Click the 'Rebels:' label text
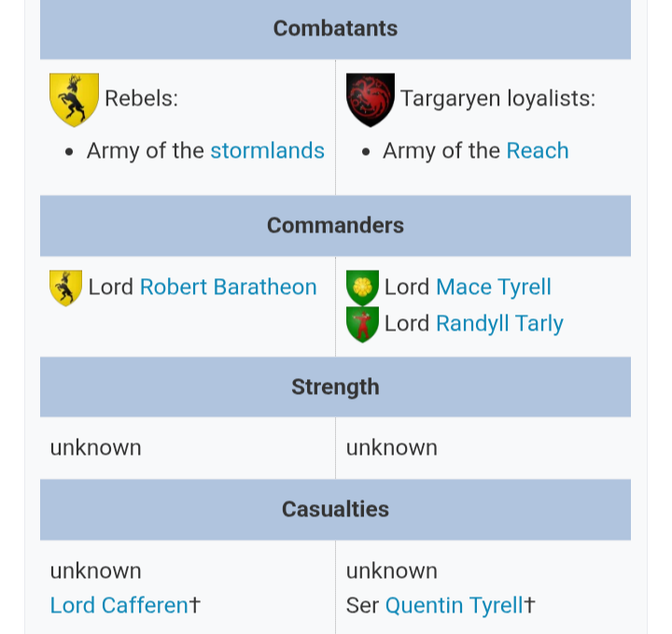The image size is (672, 634). click(142, 99)
